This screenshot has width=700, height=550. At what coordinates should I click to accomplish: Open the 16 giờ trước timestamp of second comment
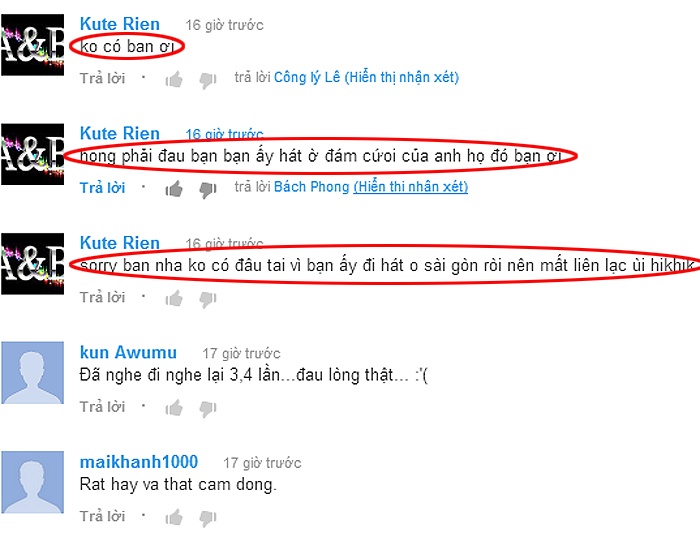click(x=224, y=134)
